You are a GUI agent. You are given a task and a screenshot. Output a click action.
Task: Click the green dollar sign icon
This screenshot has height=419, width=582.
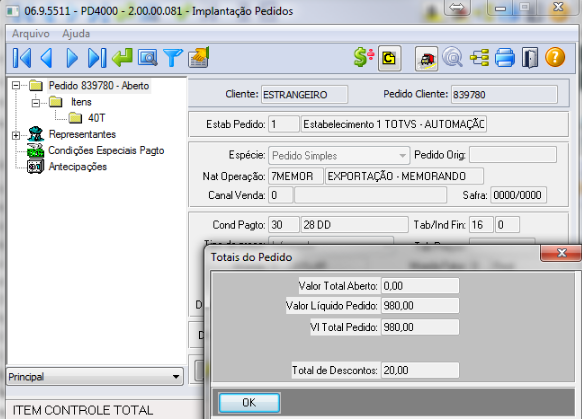364,57
